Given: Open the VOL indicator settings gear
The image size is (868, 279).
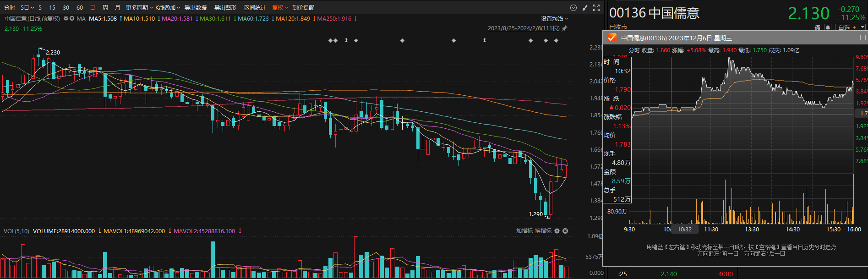Looking at the screenshot, I should (557, 231).
